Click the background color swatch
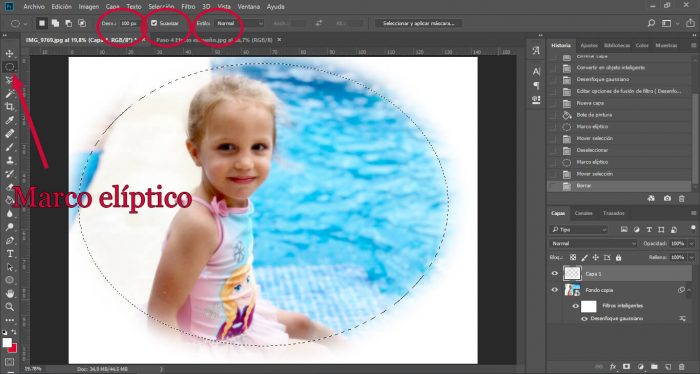 13,348
